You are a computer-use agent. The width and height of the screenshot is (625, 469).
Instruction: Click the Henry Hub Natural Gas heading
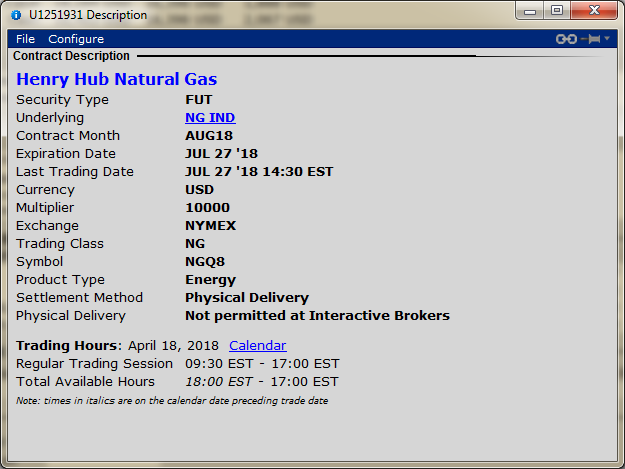(x=116, y=79)
